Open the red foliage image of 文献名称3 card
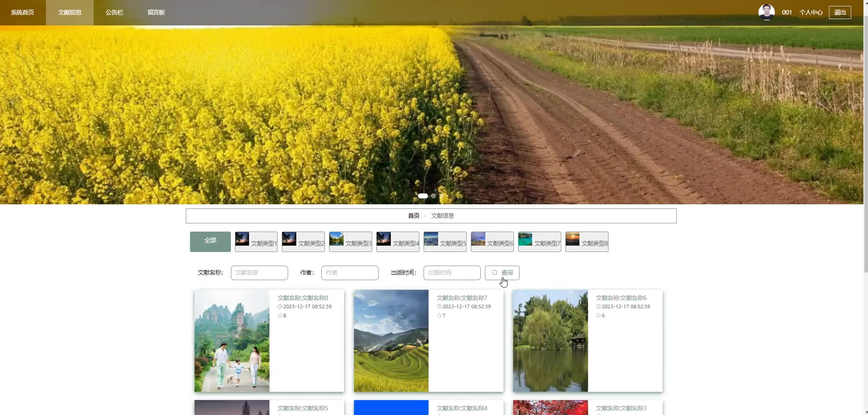This screenshot has height=415, width=868. click(550, 408)
